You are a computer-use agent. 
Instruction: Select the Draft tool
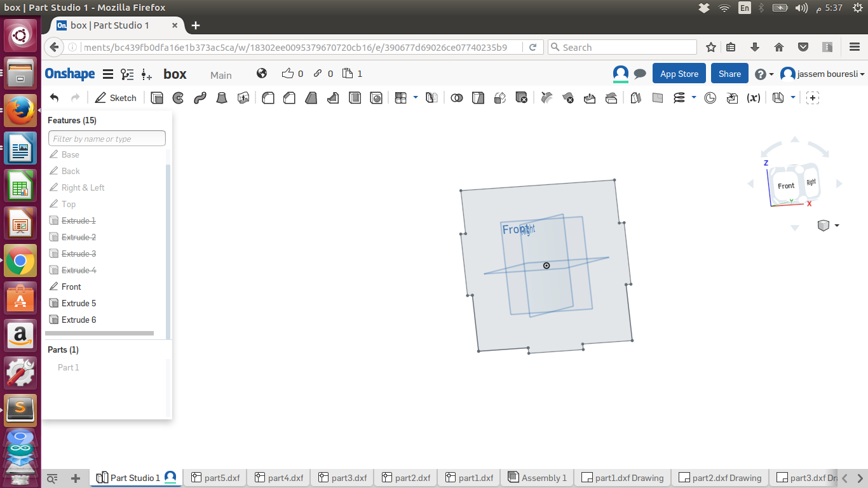pyautogui.click(x=311, y=98)
